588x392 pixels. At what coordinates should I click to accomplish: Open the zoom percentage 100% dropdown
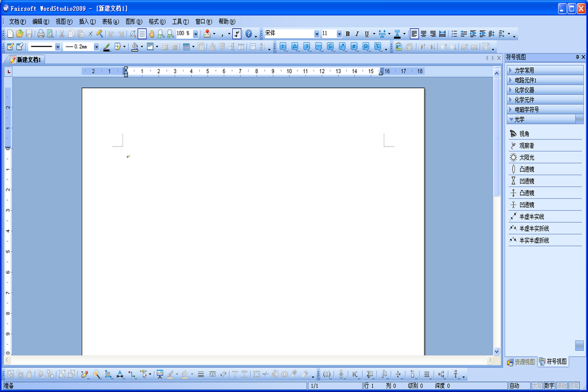pyautogui.click(x=195, y=34)
